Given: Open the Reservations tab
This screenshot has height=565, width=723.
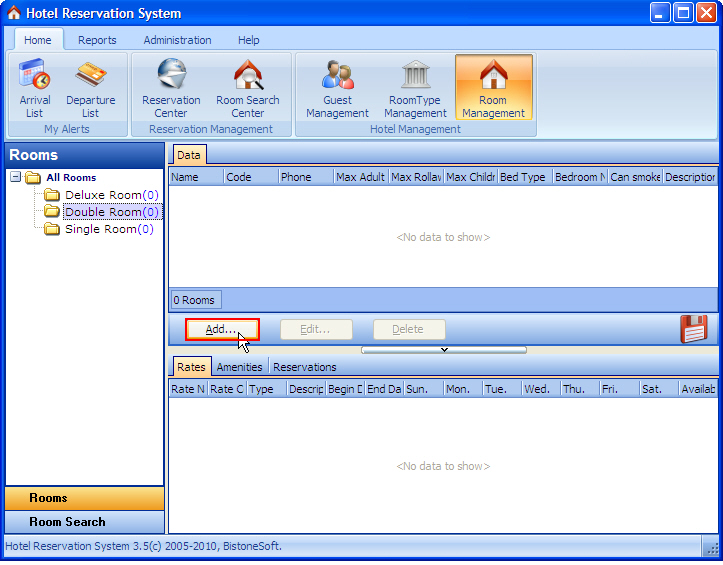Looking at the screenshot, I should click(x=305, y=367).
